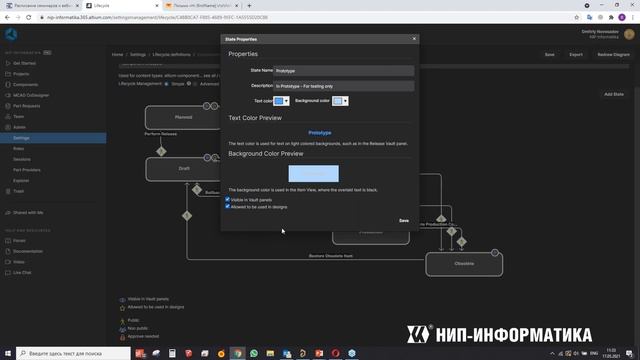Select the Planned state box
This screenshot has width=640, height=360.
pyautogui.click(x=183, y=118)
